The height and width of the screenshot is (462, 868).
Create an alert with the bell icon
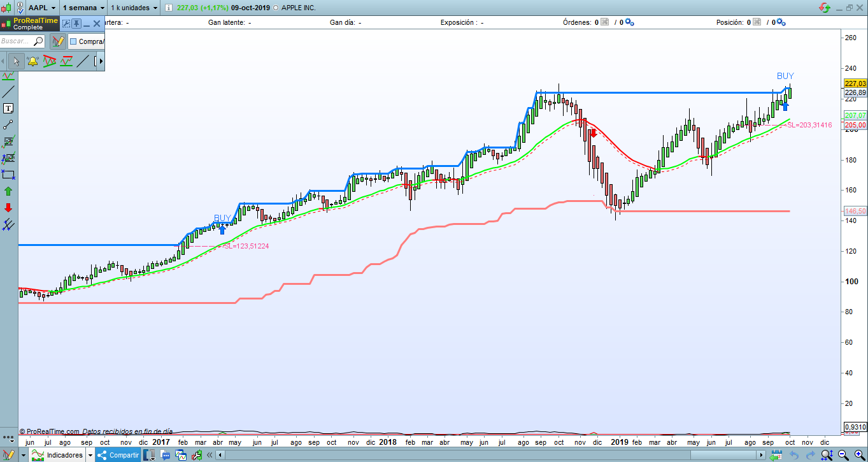pyautogui.click(x=33, y=61)
